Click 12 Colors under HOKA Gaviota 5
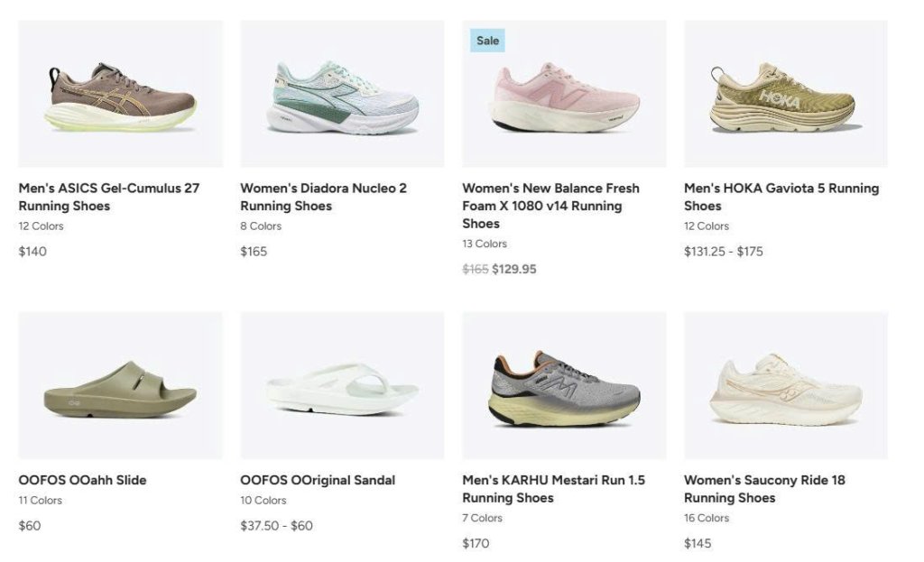Screen dimensions: 924x562 point(707,226)
